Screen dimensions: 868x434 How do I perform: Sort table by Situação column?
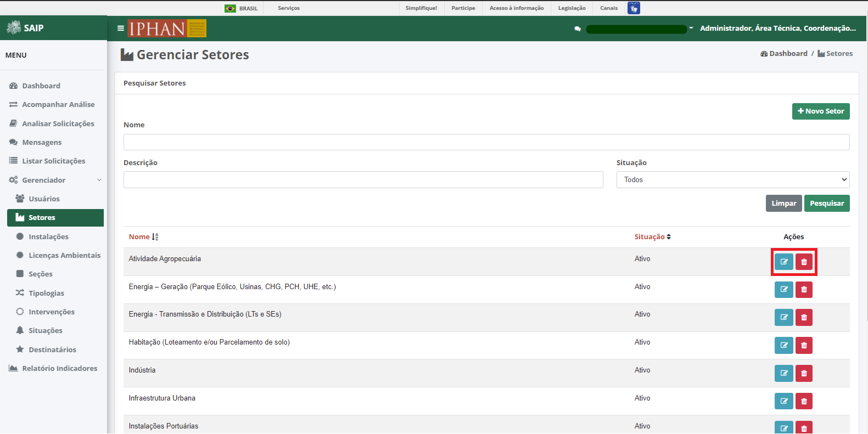pos(652,236)
